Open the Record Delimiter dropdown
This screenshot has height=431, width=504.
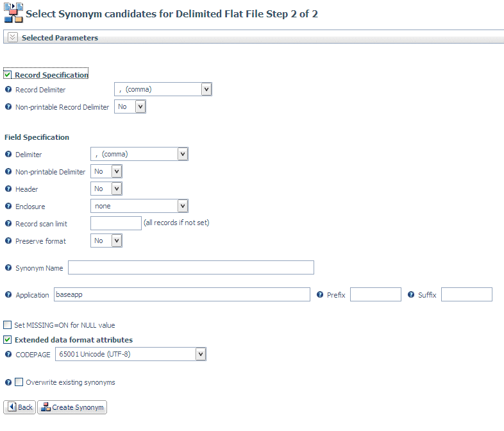[163, 89]
